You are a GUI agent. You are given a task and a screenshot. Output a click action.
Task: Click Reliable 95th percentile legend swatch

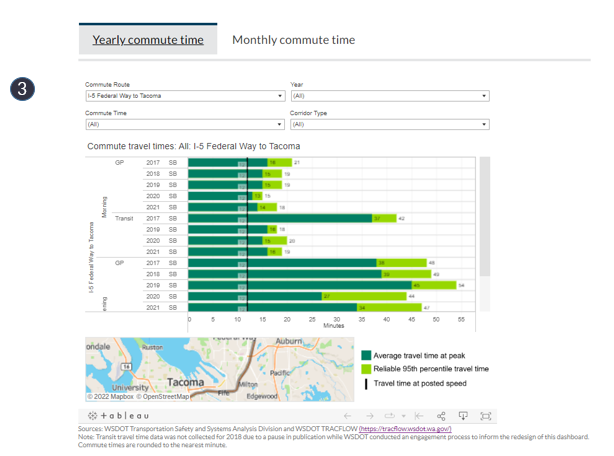click(366, 369)
